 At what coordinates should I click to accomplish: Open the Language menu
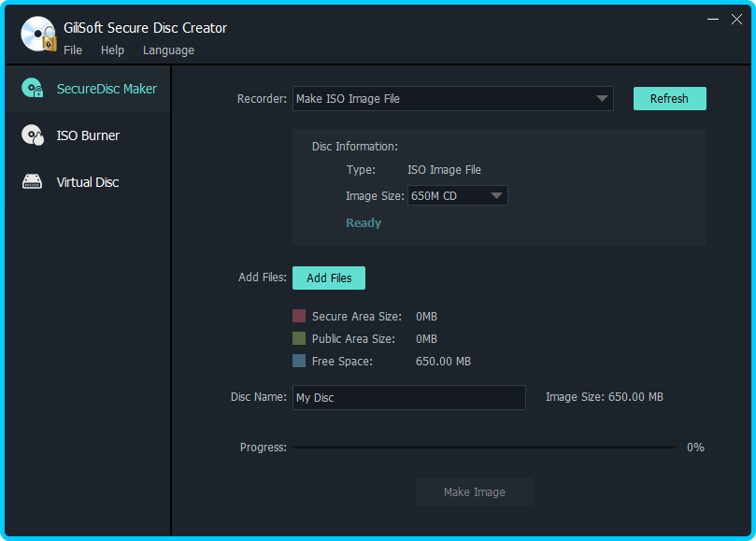click(168, 50)
